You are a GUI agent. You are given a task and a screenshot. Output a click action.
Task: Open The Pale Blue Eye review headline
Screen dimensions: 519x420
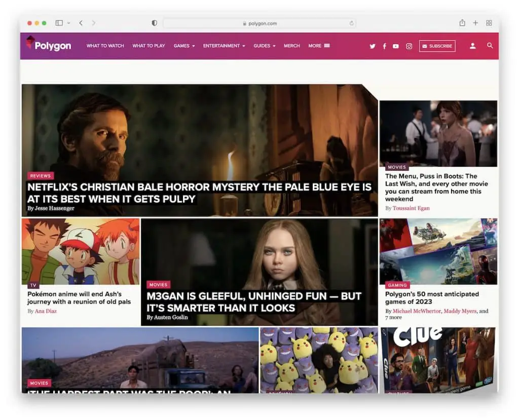(x=199, y=193)
